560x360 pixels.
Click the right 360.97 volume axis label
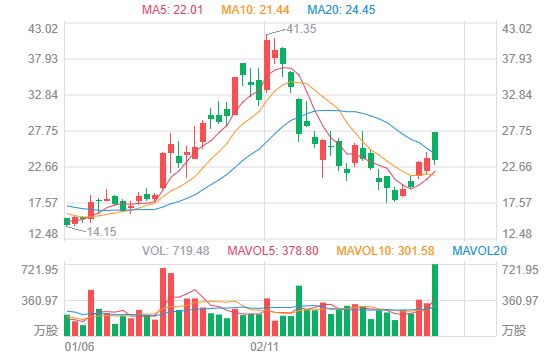520,301
